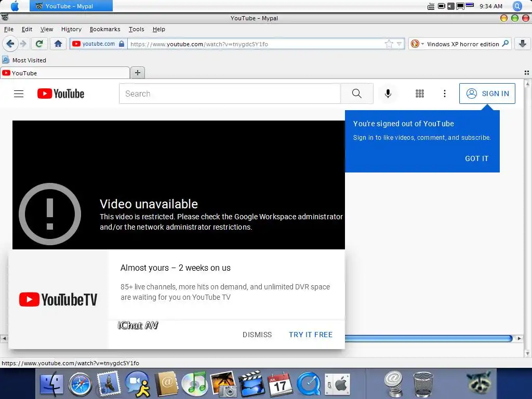Click the youtube.com site identity badge
This screenshot has height=399, width=532.
coord(98,44)
